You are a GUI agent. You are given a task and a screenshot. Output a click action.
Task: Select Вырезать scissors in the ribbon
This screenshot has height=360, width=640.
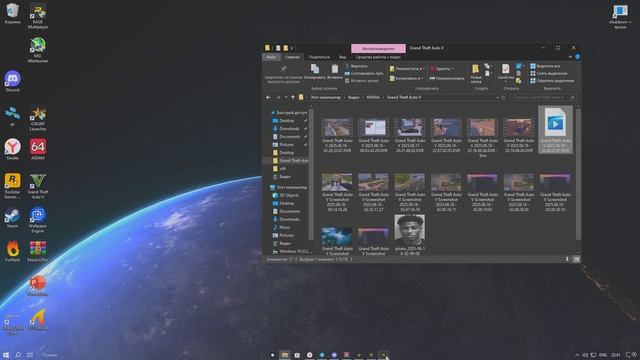pyautogui.click(x=356, y=66)
